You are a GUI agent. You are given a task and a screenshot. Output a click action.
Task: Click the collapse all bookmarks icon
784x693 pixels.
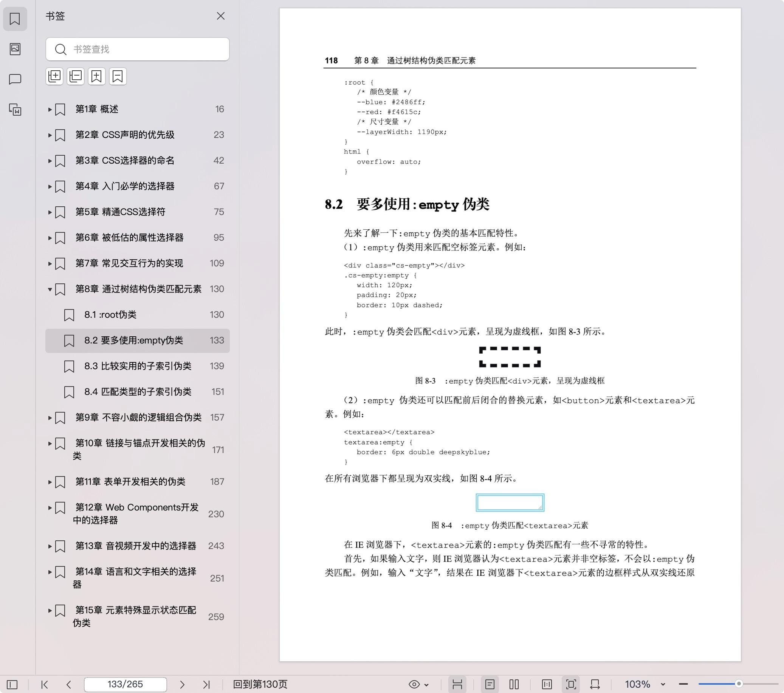[76, 76]
